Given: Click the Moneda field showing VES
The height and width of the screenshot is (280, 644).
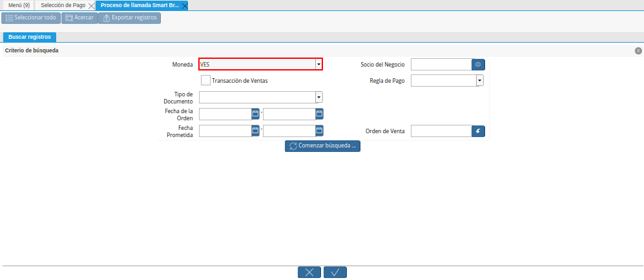Looking at the screenshot, I should 257,65.
